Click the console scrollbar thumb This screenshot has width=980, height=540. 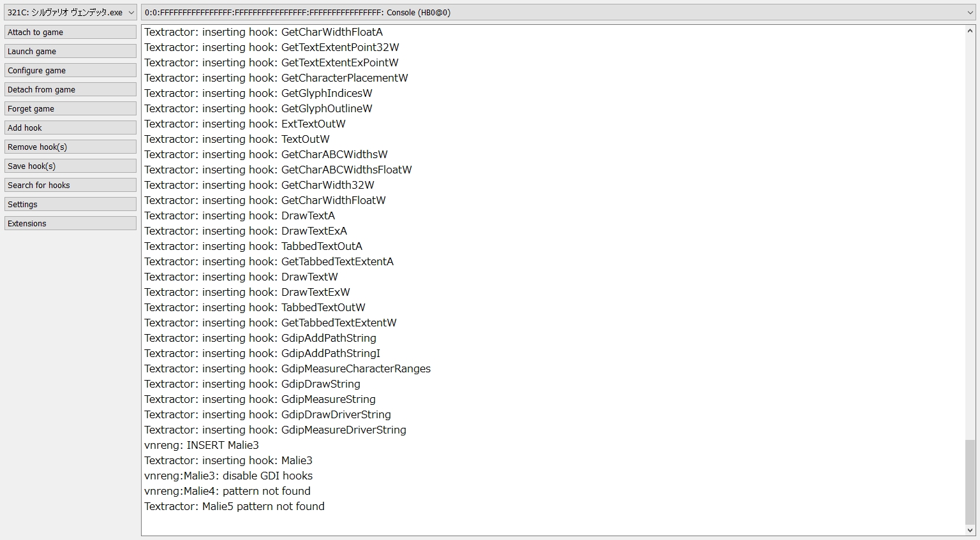click(x=970, y=481)
